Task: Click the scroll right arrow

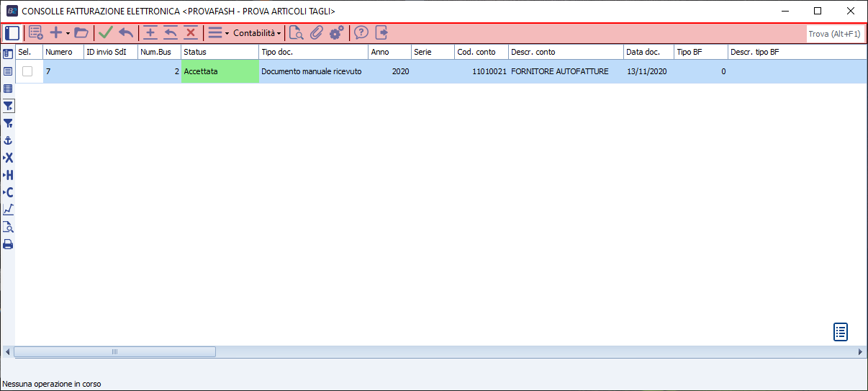Action: 861,351
